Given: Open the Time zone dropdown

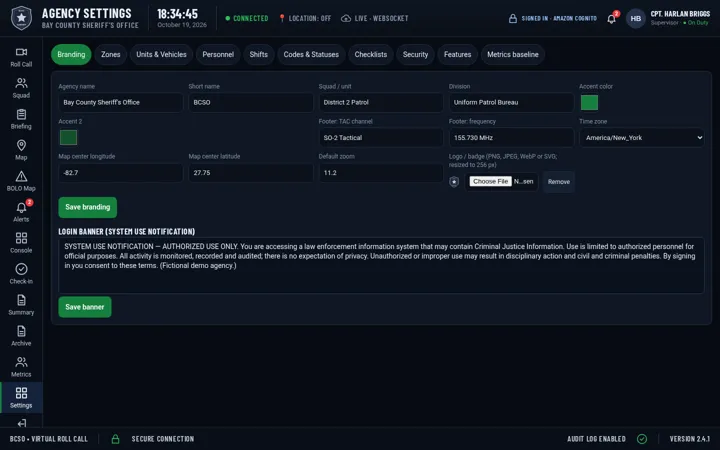Looking at the screenshot, I should pos(641,138).
